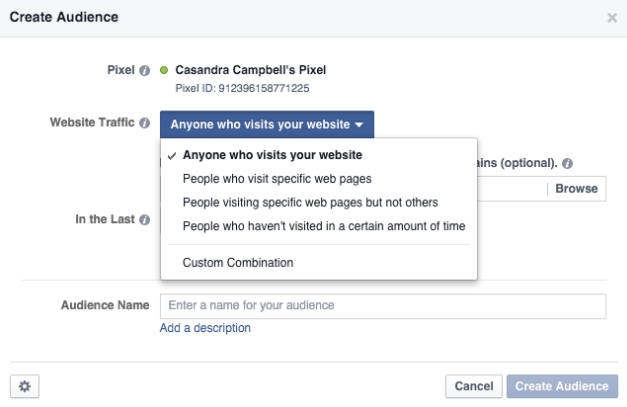Click the Create Audience button
Image resolution: width=627 pixels, height=407 pixels.
562,386
